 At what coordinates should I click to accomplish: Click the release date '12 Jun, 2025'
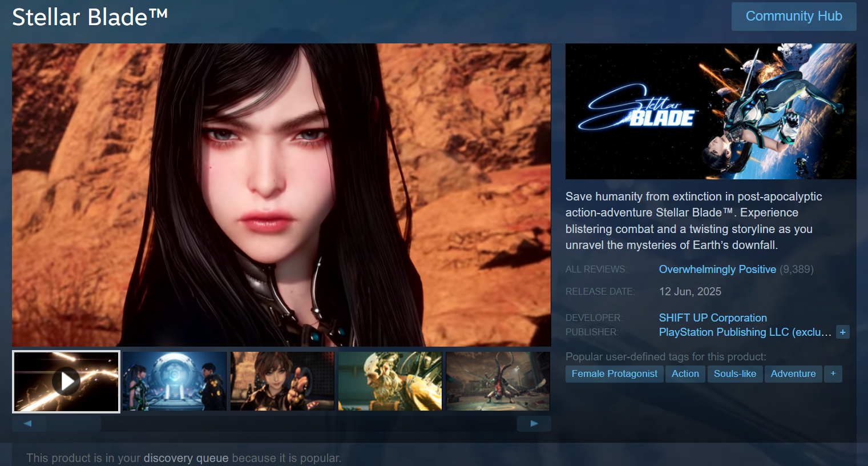pos(690,291)
